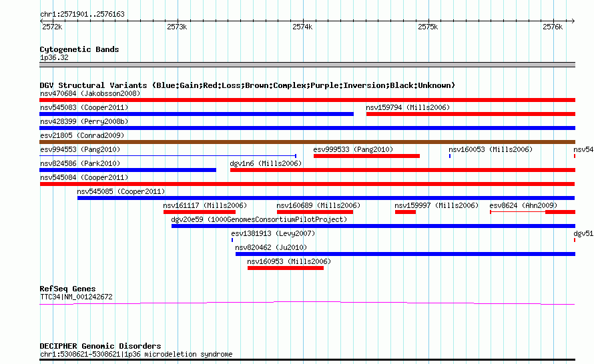Click the small nsv160053 (Mills2006) blue marker
The height and width of the screenshot is (364, 594).
pos(450,156)
